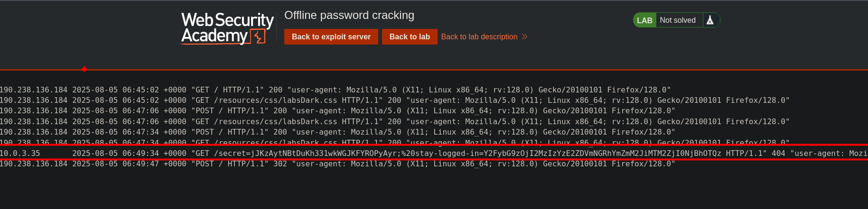Go back to the exploit server

(331, 36)
